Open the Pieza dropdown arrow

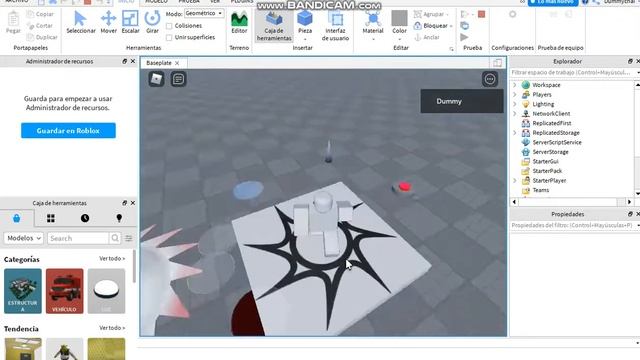pos(305,40)
